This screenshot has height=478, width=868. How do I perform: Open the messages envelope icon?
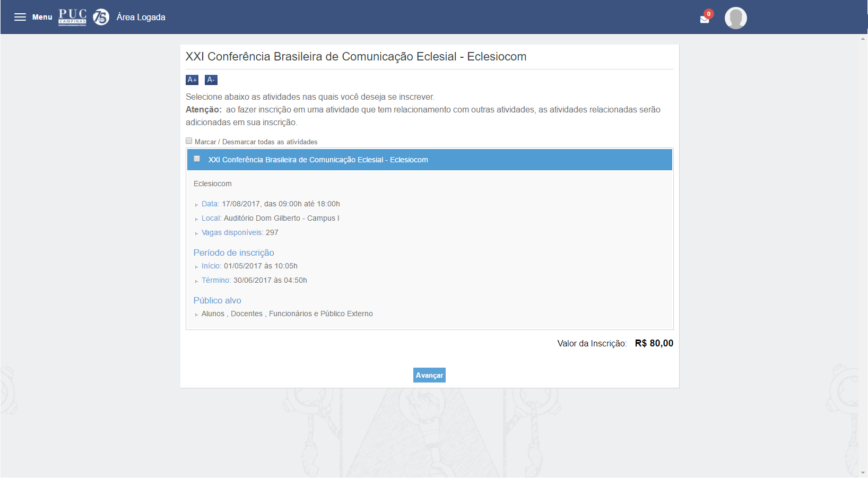tap(705, 20)
